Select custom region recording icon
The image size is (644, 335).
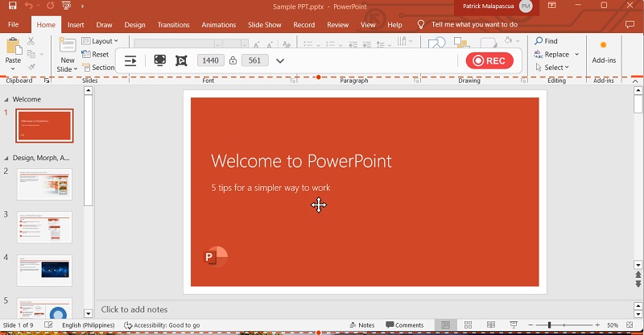(181, 61)
